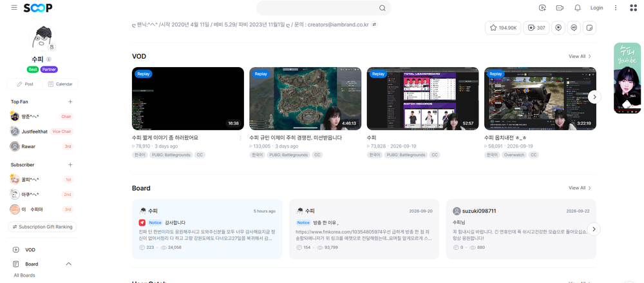Open Subscription Gift Ranking
Screen dimensions: 644x283
coord(43,227)
